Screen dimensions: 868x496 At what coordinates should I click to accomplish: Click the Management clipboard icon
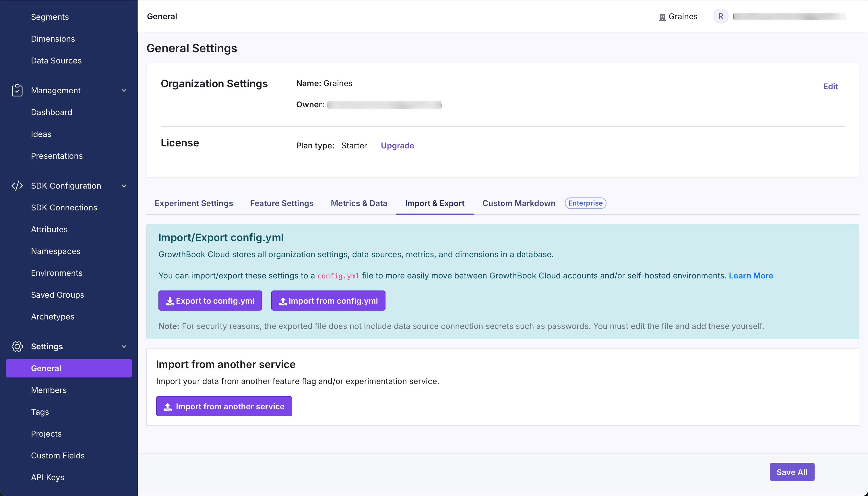pos(17,90)
